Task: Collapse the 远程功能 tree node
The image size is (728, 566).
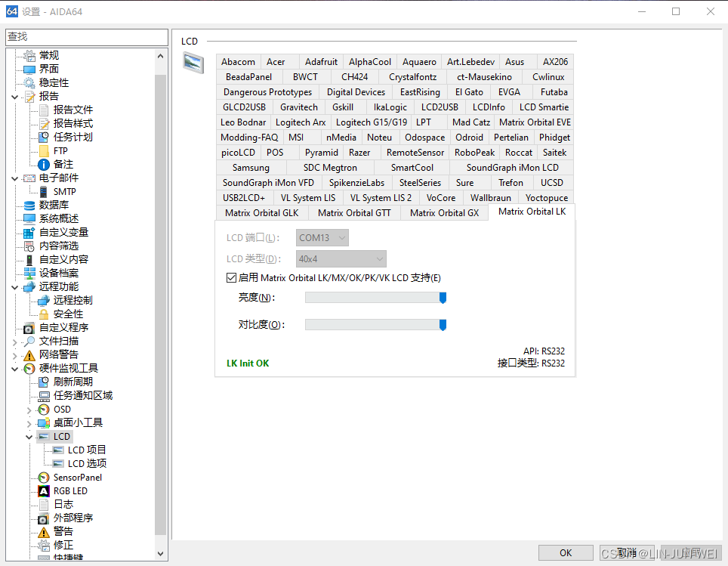Action: 15,288
